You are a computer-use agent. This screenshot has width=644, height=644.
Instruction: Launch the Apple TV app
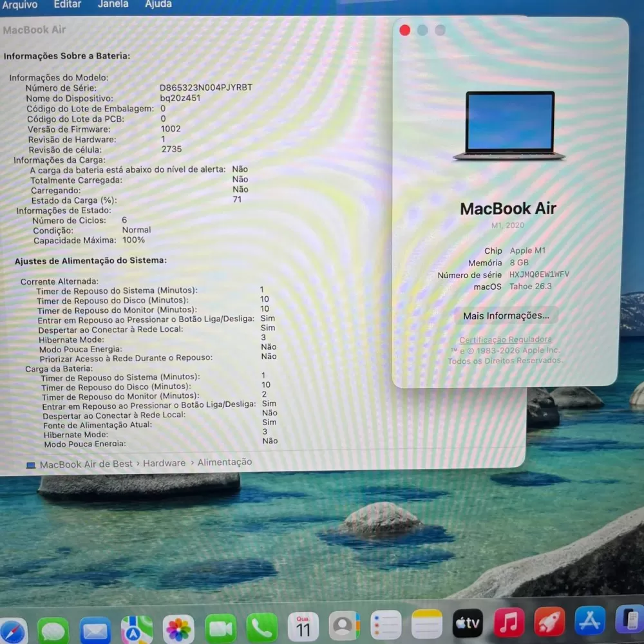pos(468,623)
